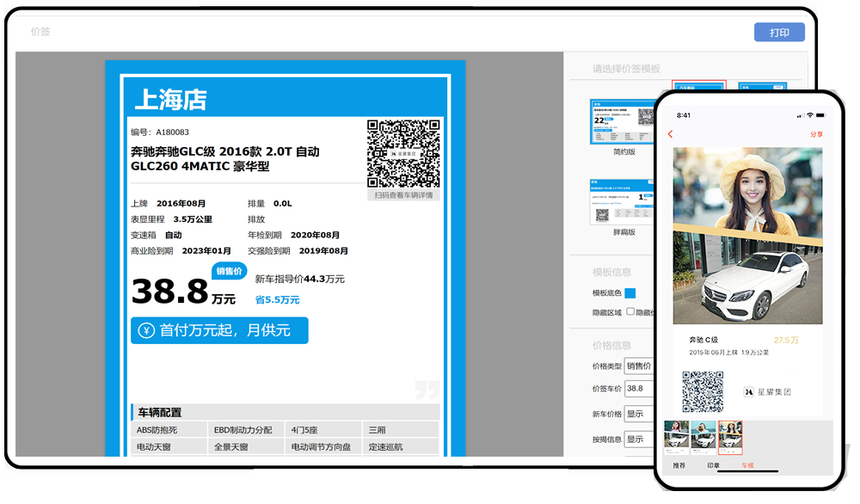860x504 pixels.
Task: Click the 全景天窗 configuration cell
Action: [246, 447]
